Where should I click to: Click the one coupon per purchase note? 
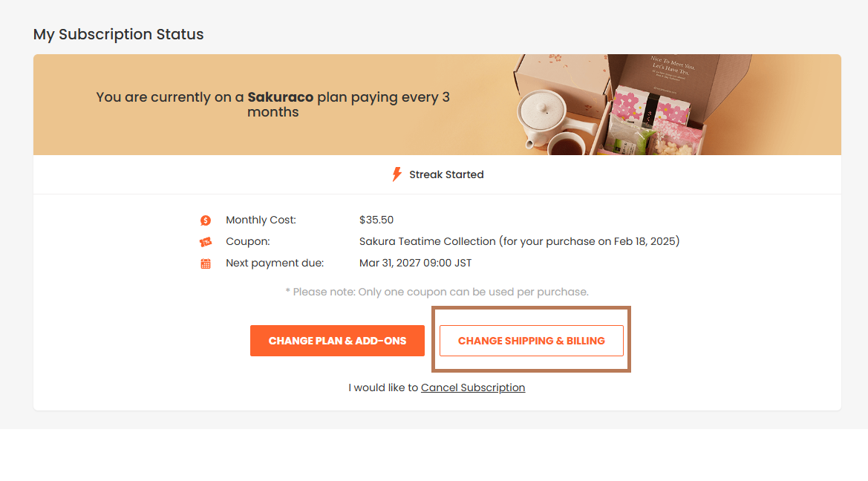[x=437, y=292]
